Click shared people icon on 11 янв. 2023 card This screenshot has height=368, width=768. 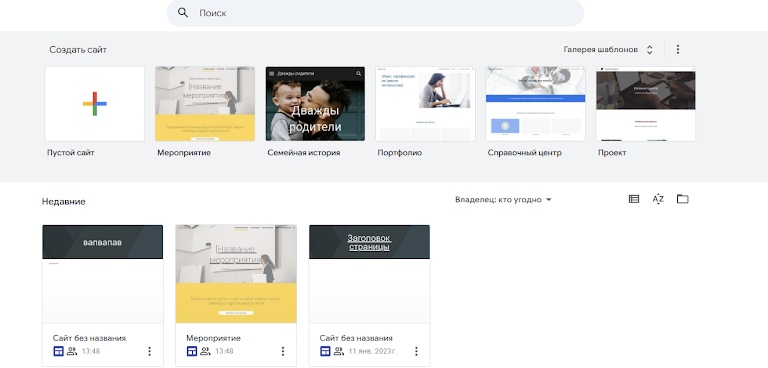[x=338, y=351]
